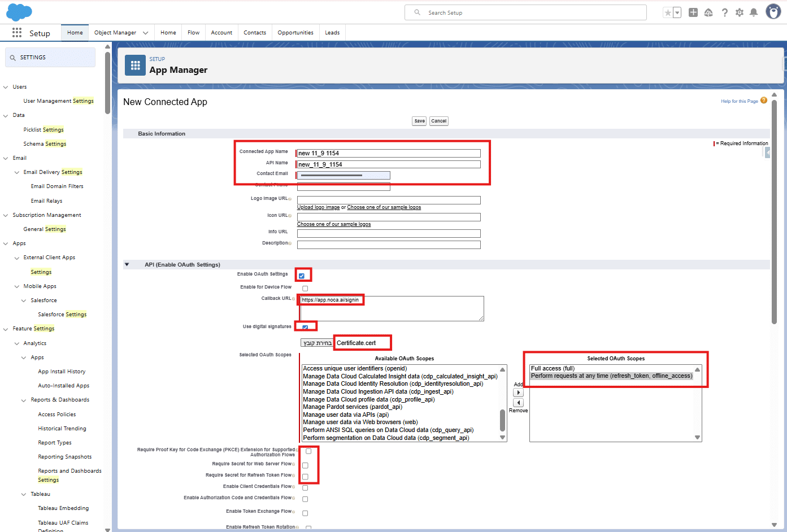Open the App Launcher grid icon
787x532 pixels.
click(17, 33)
